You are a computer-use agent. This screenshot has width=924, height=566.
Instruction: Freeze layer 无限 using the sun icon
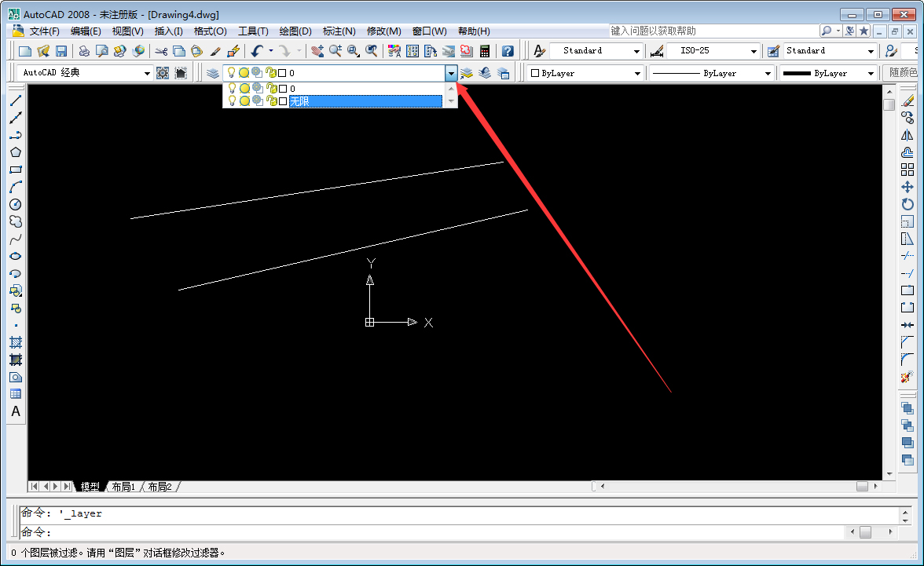point(244,100)
